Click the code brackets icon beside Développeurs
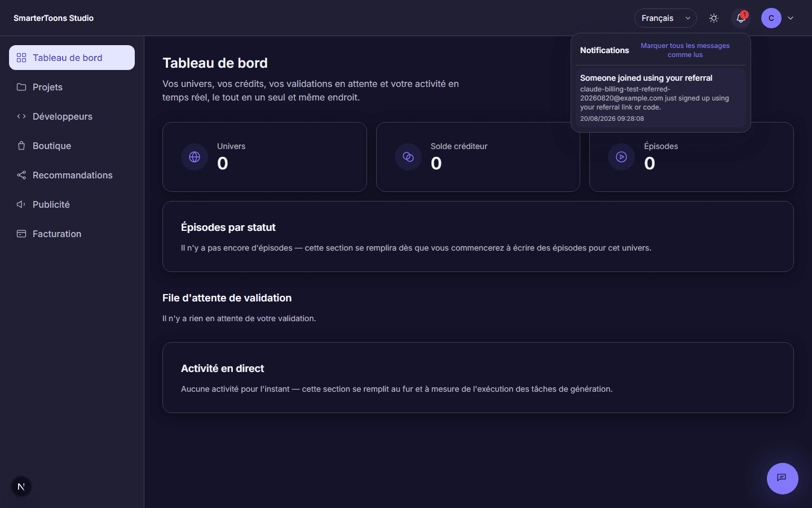Image resolution: width=812 pixels, height=508 pixels. click(21, 116)
